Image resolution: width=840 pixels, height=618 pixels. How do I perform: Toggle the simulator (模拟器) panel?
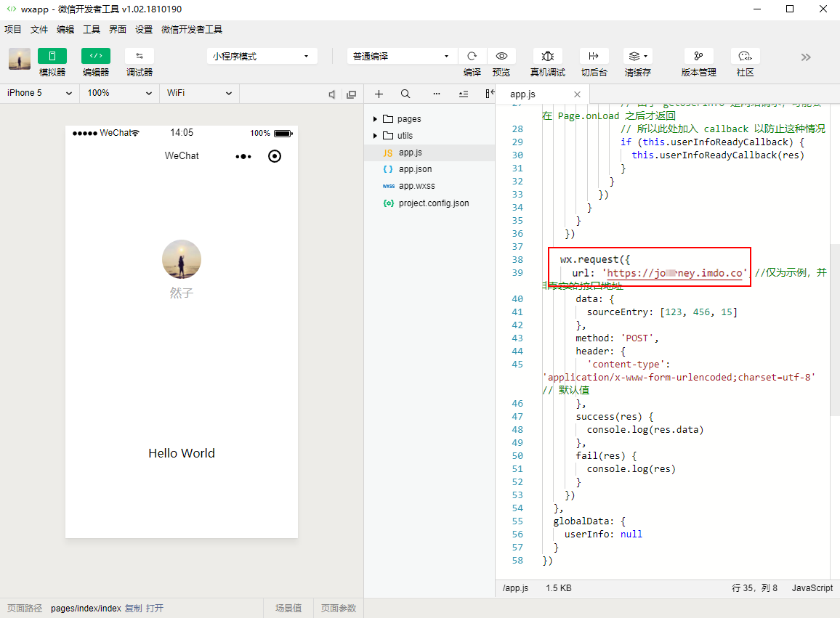(x=52, y=56)
